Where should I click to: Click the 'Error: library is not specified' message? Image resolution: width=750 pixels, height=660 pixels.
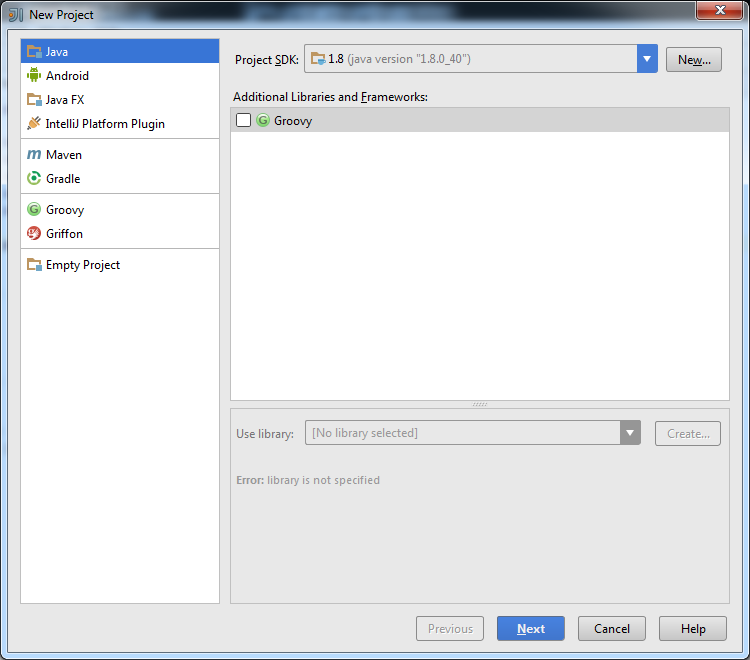pos(308,480)
